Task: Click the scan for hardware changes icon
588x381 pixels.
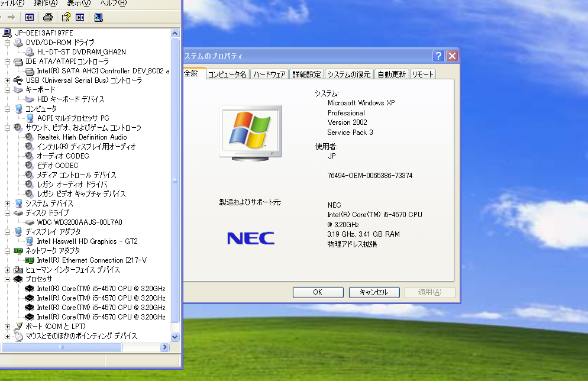Action: click(98, 17)
